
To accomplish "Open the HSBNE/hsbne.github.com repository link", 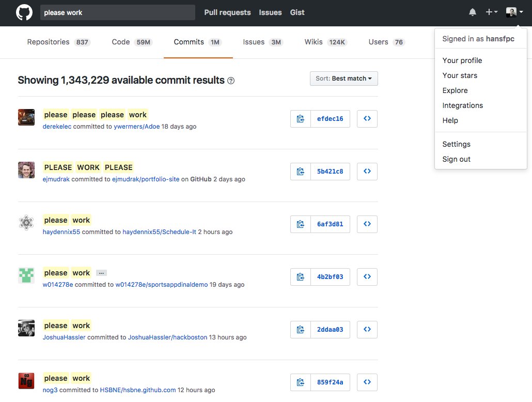I will click(x=138, y=390).
